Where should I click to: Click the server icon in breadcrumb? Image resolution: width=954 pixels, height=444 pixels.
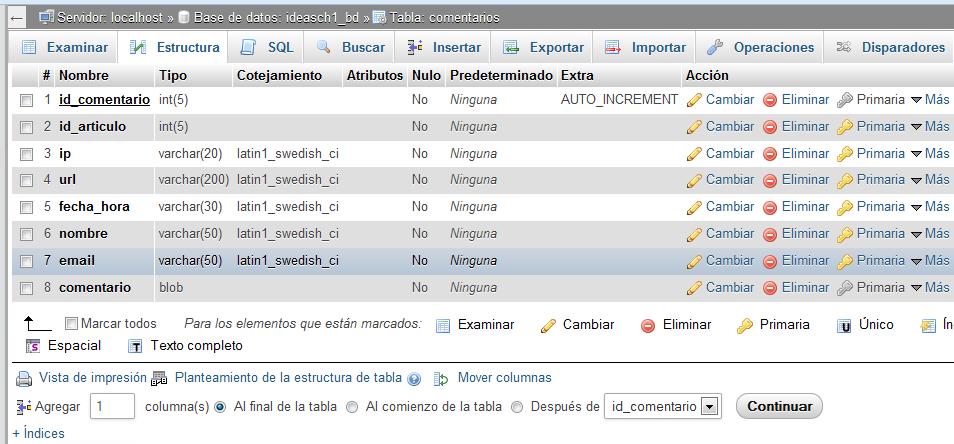[x=46, y=18]
